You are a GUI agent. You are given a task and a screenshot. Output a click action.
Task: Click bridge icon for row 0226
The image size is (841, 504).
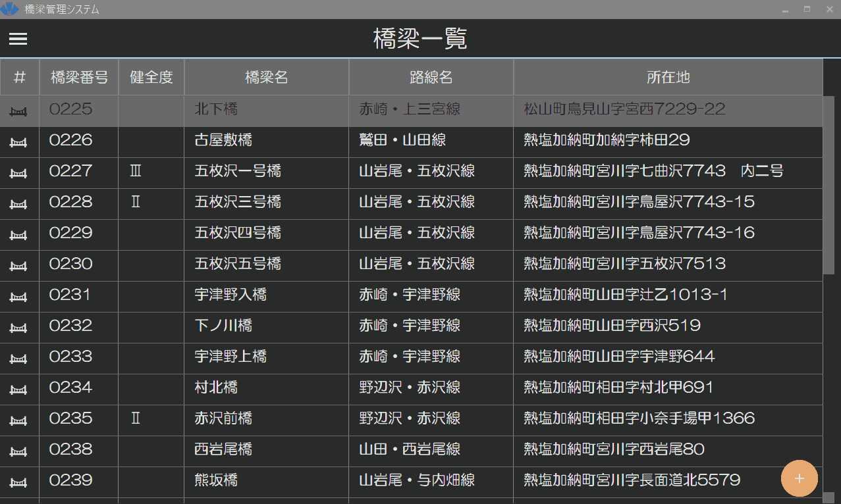(19, 142)
